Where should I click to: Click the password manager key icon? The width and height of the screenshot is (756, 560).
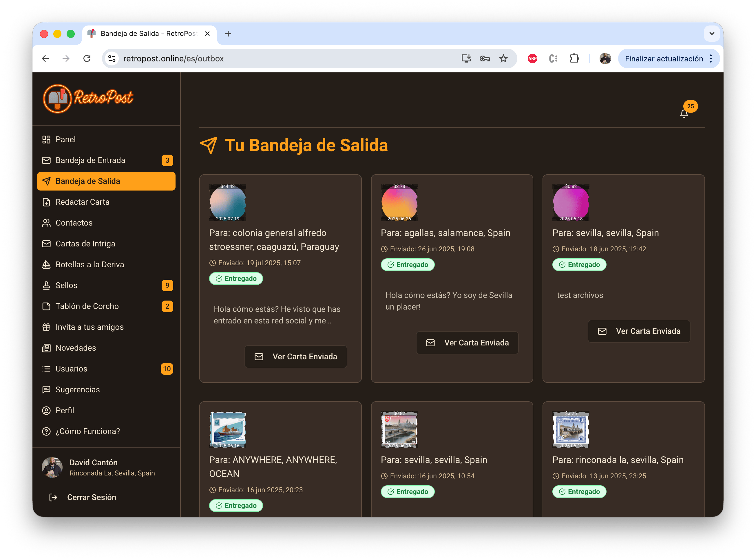[485, 59]
